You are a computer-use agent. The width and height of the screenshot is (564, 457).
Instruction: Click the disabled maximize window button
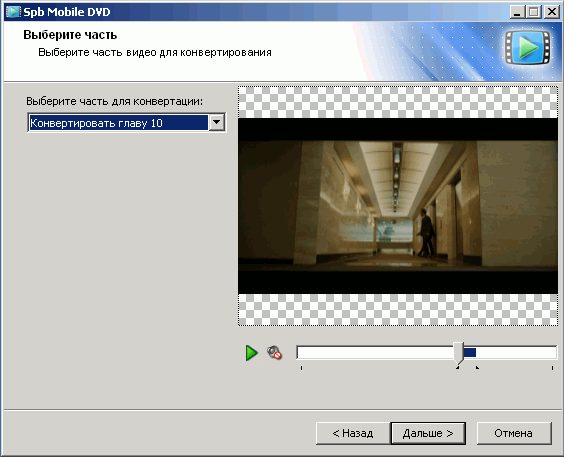click(x=533, y=12)
